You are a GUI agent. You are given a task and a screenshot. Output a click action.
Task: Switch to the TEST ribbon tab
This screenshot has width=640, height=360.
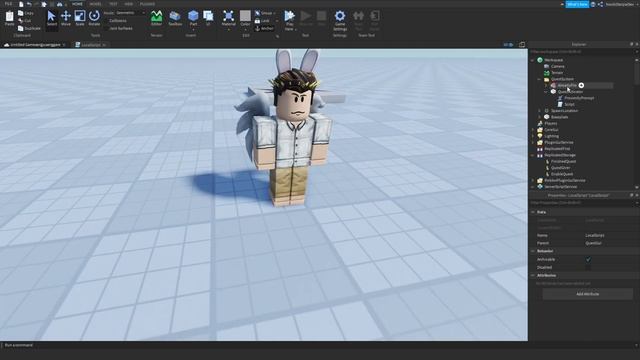pos(113,4)
